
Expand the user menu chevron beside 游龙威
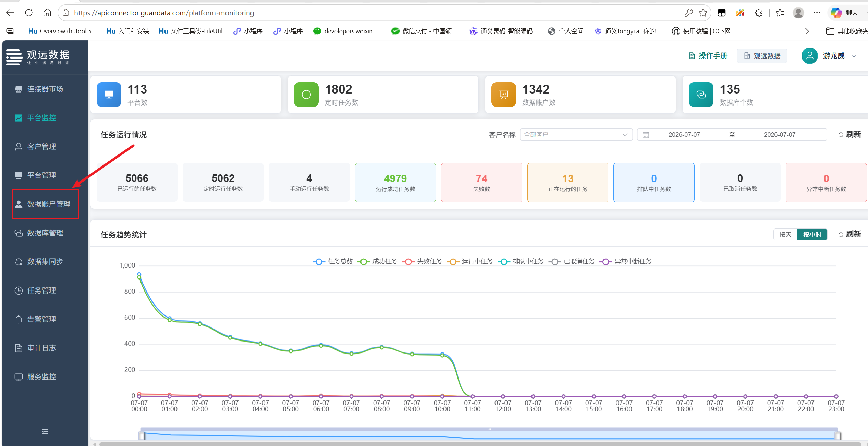click(x=854, y=56)
